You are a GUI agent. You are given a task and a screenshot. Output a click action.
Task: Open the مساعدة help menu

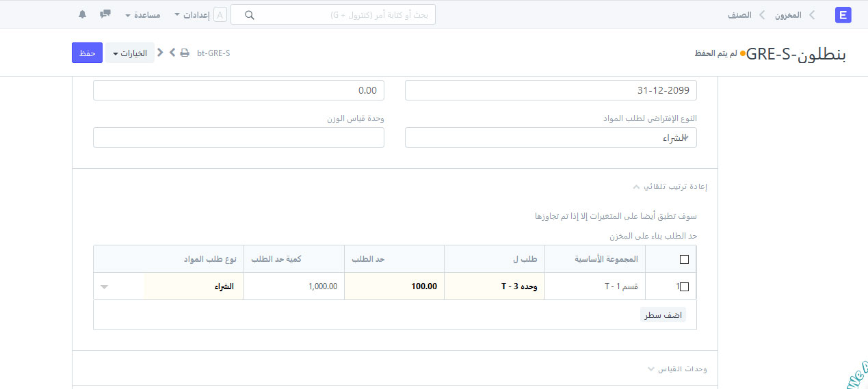[144, 14]
